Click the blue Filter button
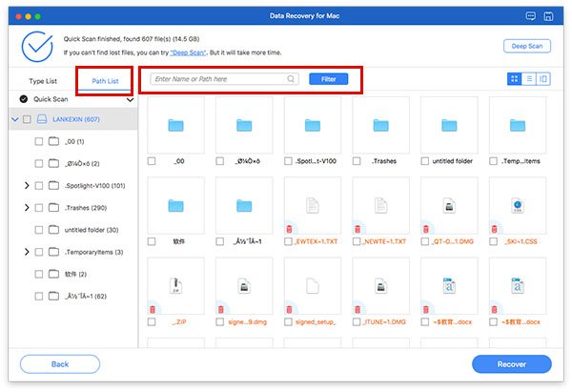 [x=328, y=79]
